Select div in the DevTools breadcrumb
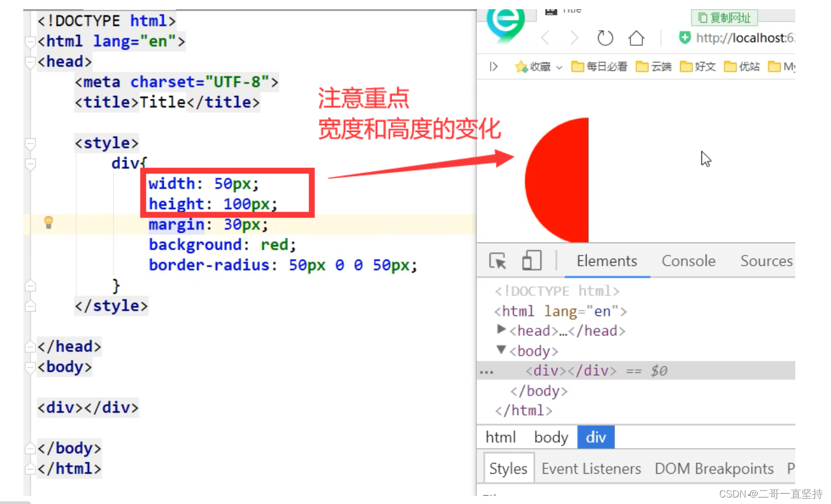Image resolution: width=831 pixels, height=504 pixels. (596, 437)
